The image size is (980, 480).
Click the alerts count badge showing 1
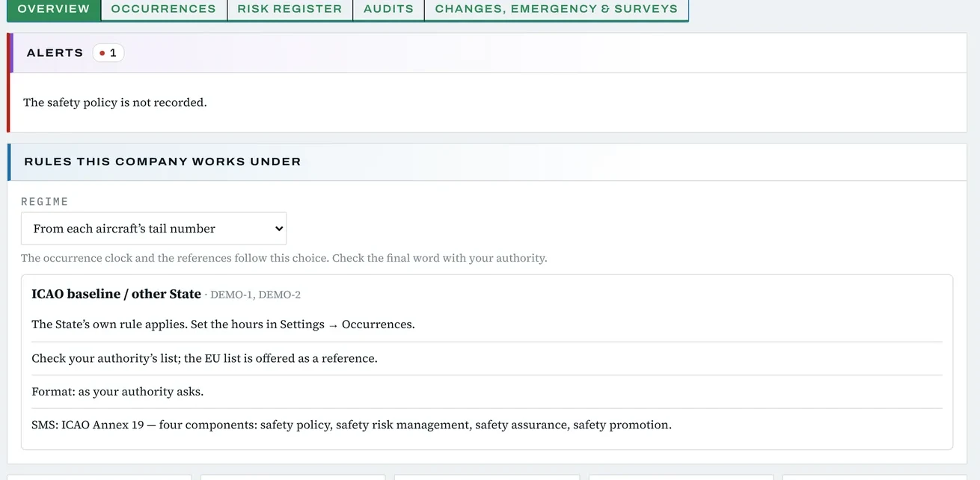click(x=108, y=53)
